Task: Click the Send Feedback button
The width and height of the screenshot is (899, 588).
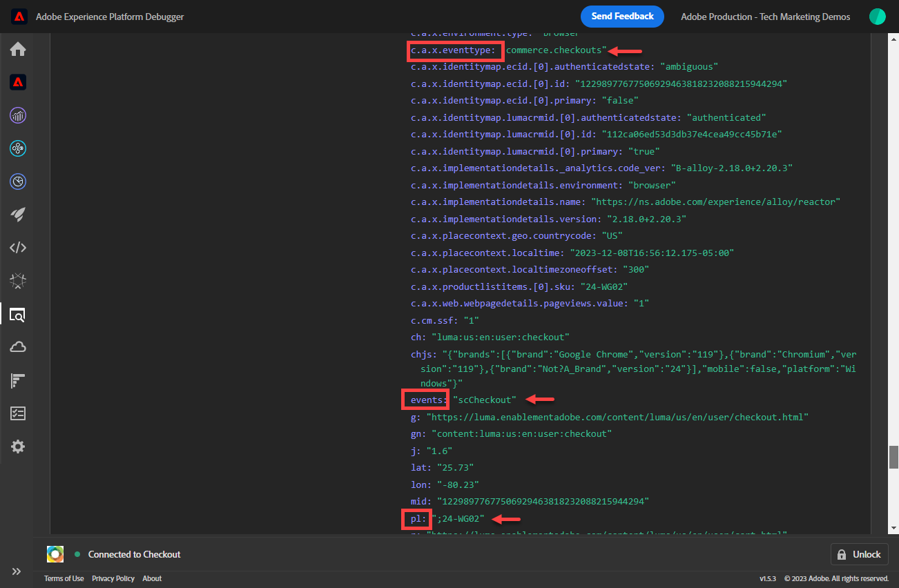Action: tap(622, 17)
